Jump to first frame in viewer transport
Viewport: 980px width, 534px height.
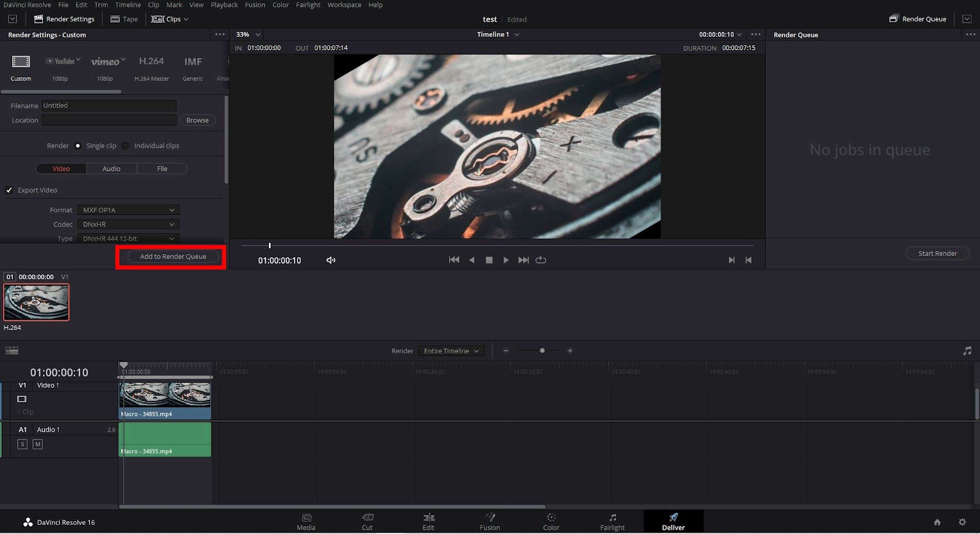tap(454, 260)
